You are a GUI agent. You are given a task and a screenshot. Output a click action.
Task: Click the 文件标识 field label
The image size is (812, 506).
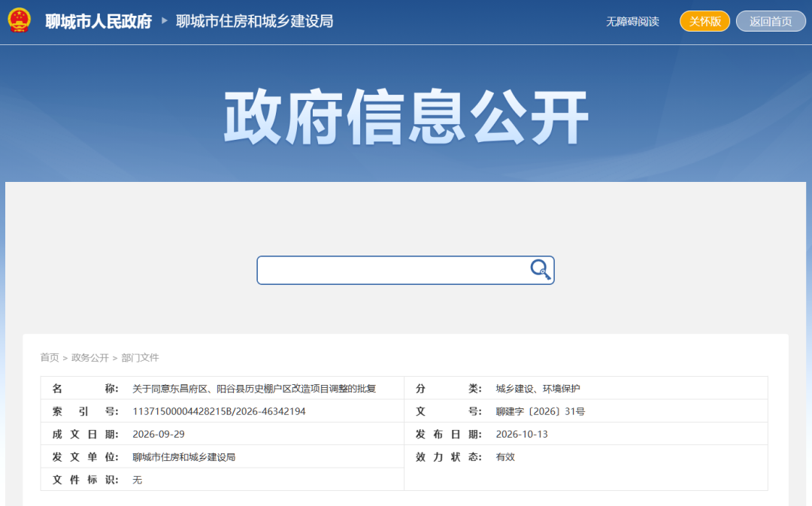coord(86,480)
